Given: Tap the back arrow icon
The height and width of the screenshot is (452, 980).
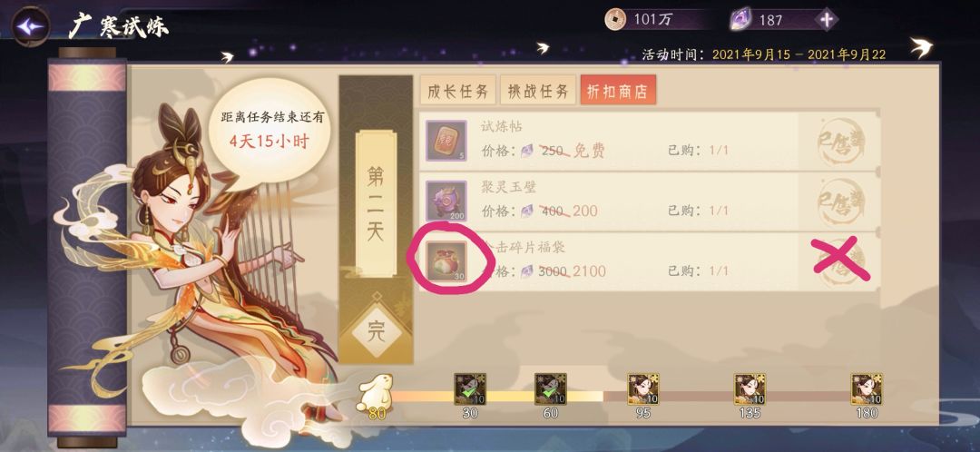Looking at the screenshot, I should (31, 26).
